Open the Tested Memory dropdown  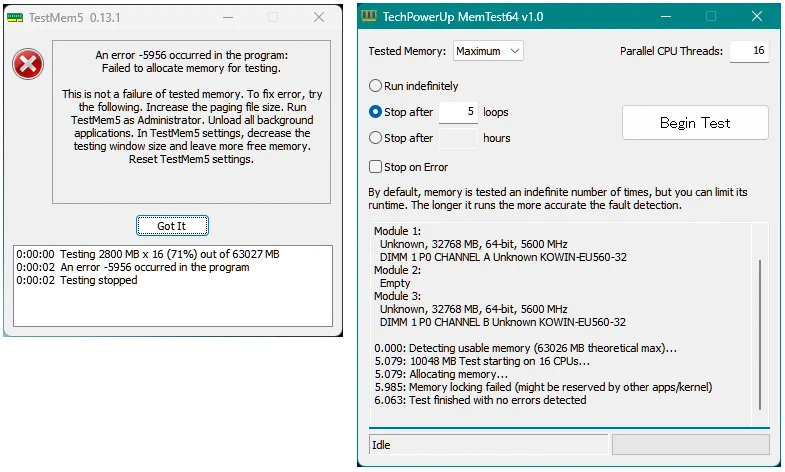click(488, 51)
